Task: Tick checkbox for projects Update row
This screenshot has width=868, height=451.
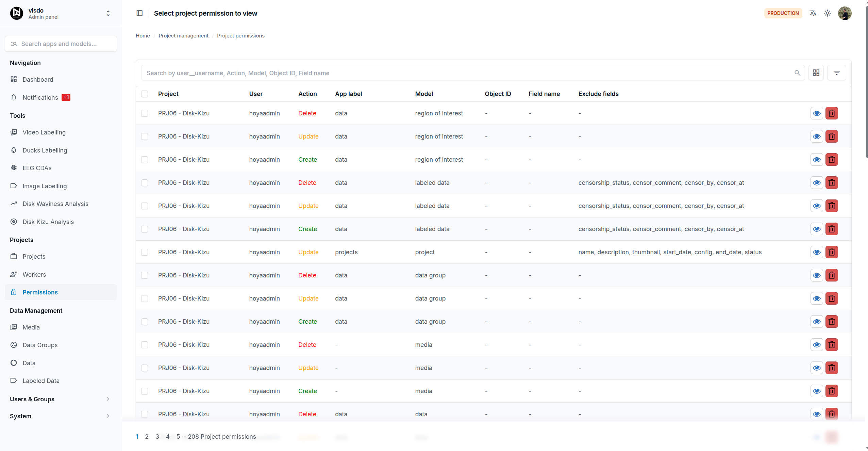Action: 145,252
